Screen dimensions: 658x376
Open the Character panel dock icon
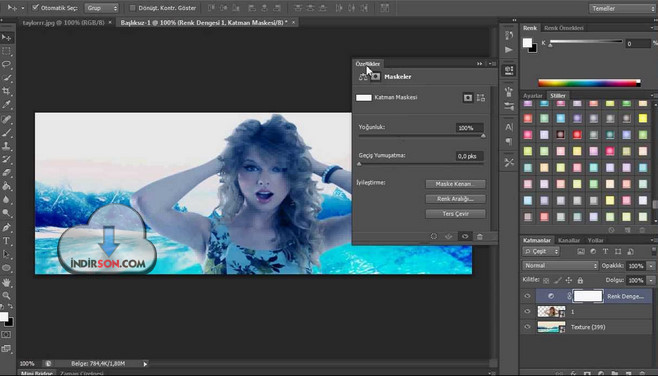[x=509, y=127]
